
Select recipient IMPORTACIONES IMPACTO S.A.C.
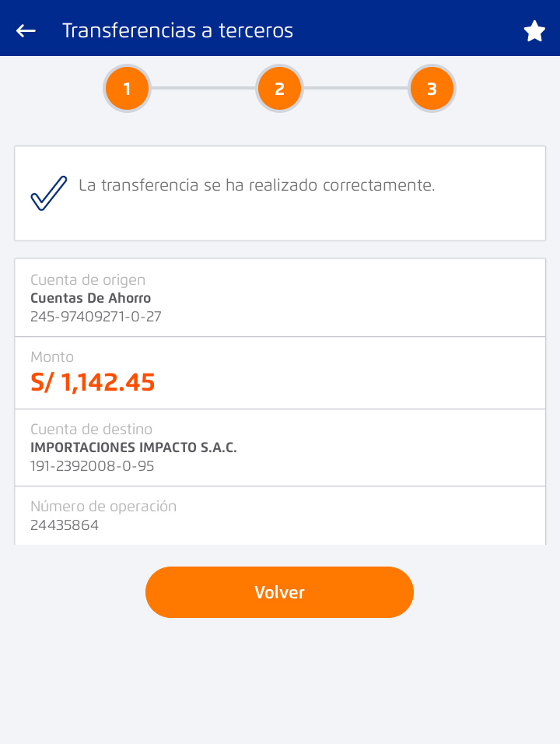pyautogui.click(x=133, y=447)
